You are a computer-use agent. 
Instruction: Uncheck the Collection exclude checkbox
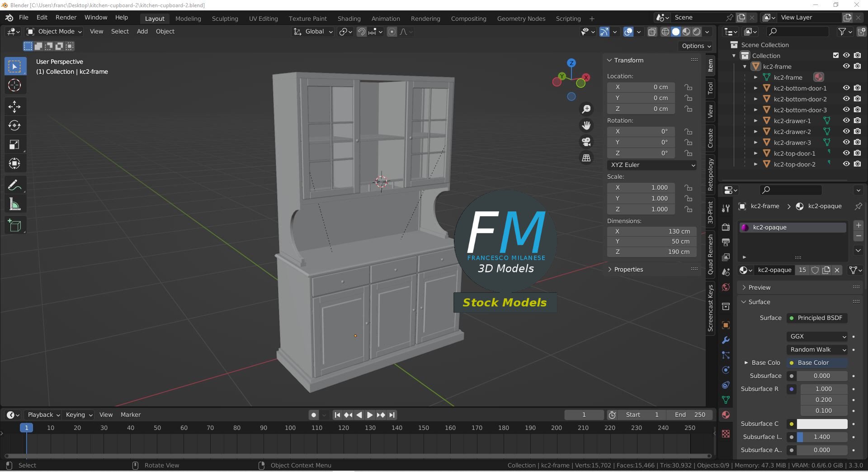[835, 56]
